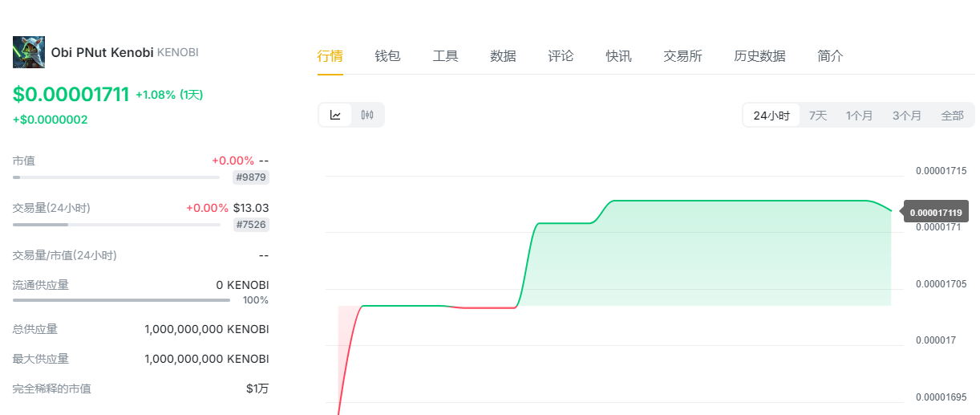Click the #9879 market cap rank badge
Viewport: 980px width, 415px height.
251,177
